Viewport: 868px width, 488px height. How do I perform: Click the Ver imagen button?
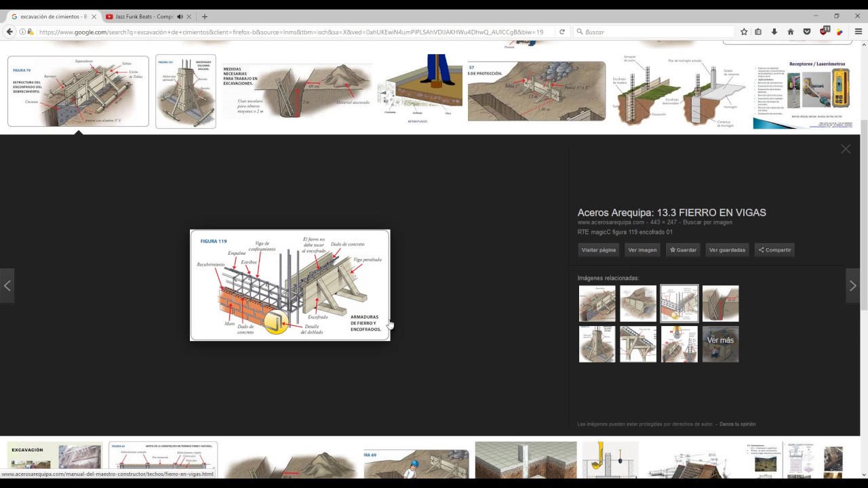(642, 250)
